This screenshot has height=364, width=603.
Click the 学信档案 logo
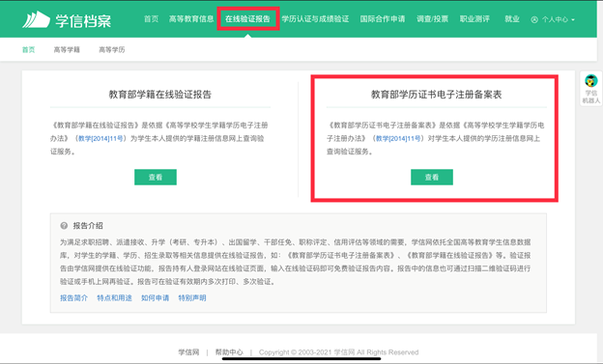pos(67,19)
